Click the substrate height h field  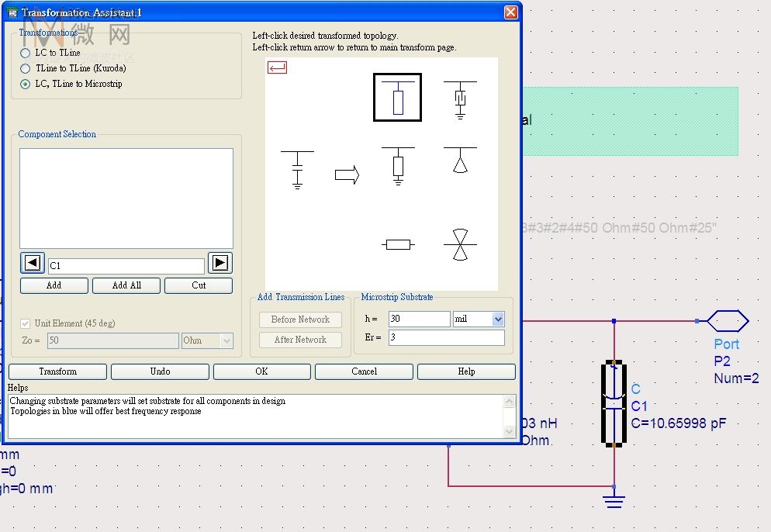point(419,319)
